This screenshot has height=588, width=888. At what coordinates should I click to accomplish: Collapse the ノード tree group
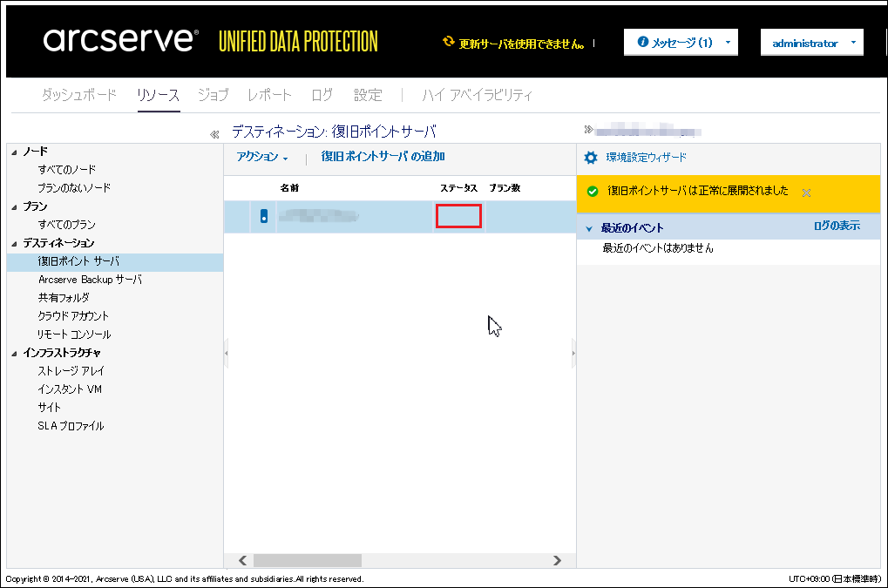pyautogui.click(x=14, y=152)
